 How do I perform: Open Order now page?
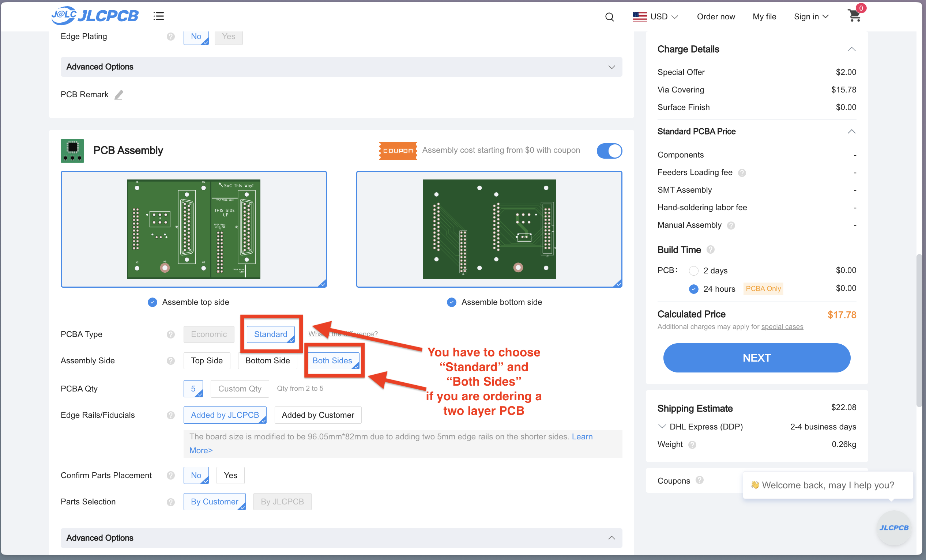point(716,16)
